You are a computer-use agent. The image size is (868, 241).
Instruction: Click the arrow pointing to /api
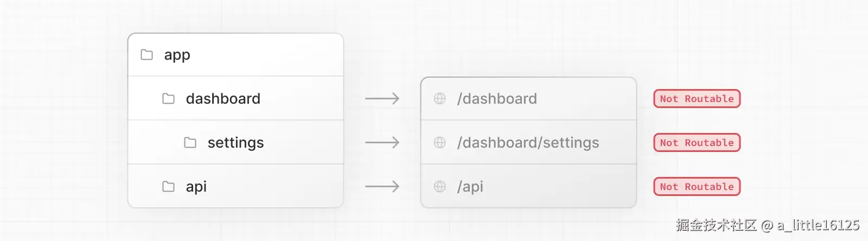pos(382,187)
